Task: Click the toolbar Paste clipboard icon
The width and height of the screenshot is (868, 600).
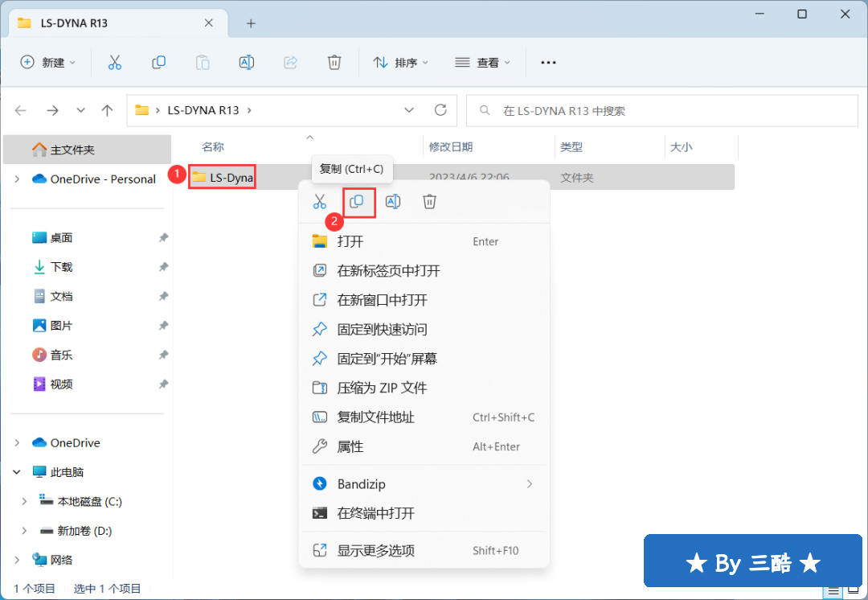Action: pyautogui.click(x=203, y=63)
